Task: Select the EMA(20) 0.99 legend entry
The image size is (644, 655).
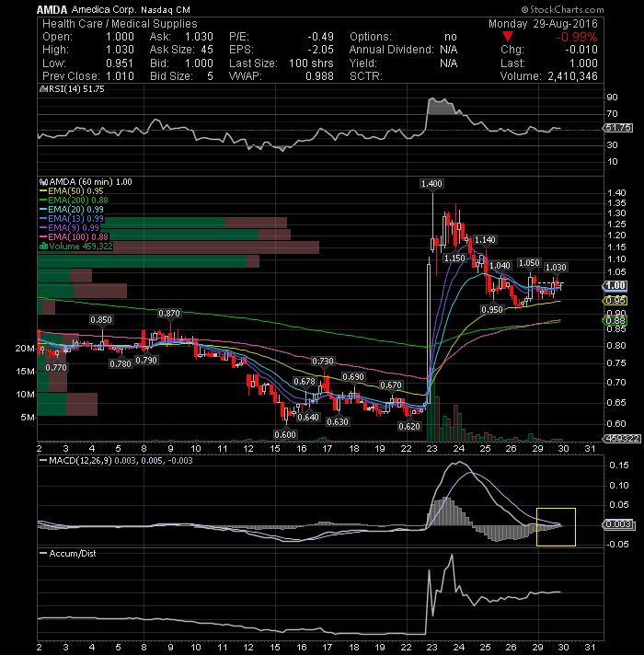Action: pyautogui.click(x=72, y=209)
